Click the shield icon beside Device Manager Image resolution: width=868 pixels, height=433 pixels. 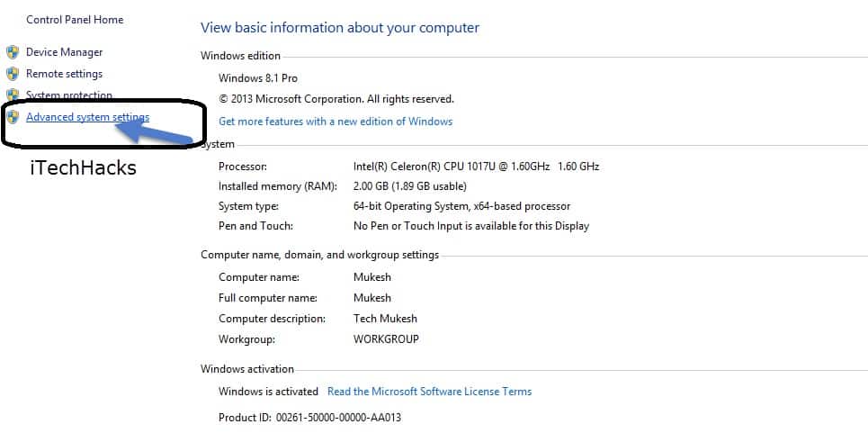(13, 52)
